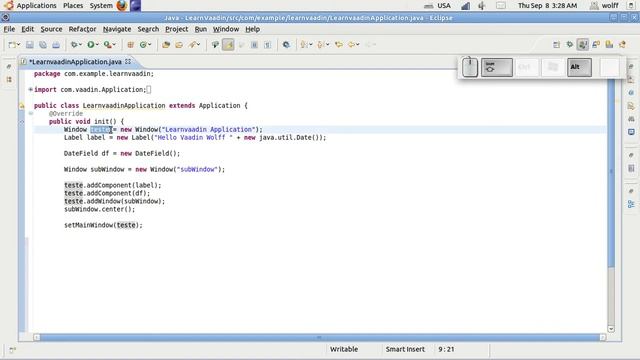Click the scroll down arrow
Image resolution: width=640 pixels, height=360 pixels.
611,329
